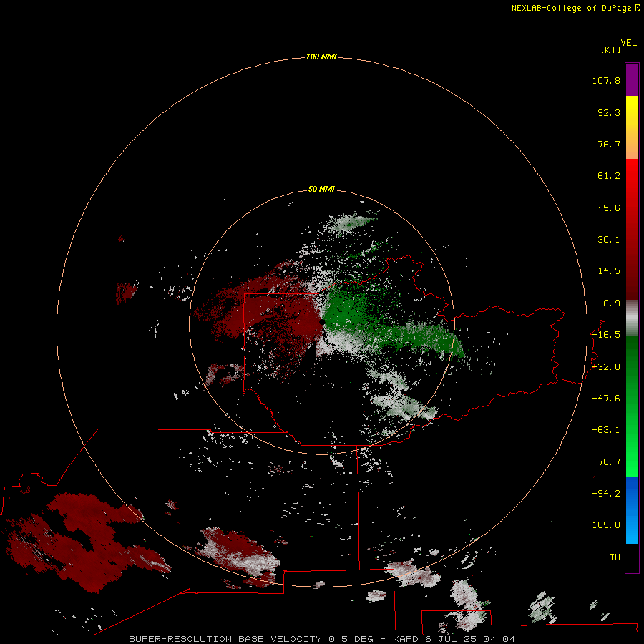The image size is (644, 644).
Task: Click the [KT] units label
Action: [610, 49]
